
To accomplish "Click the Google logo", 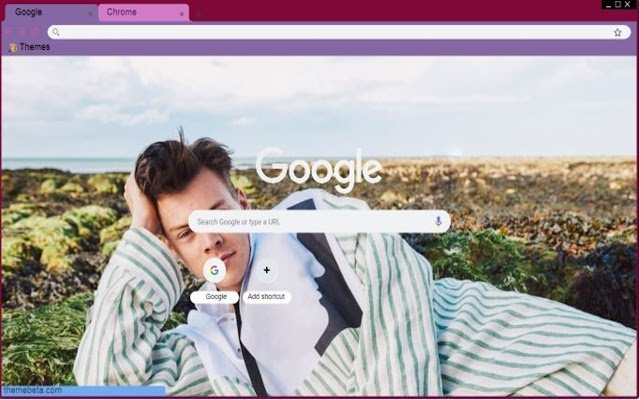I will pos(319,169).
